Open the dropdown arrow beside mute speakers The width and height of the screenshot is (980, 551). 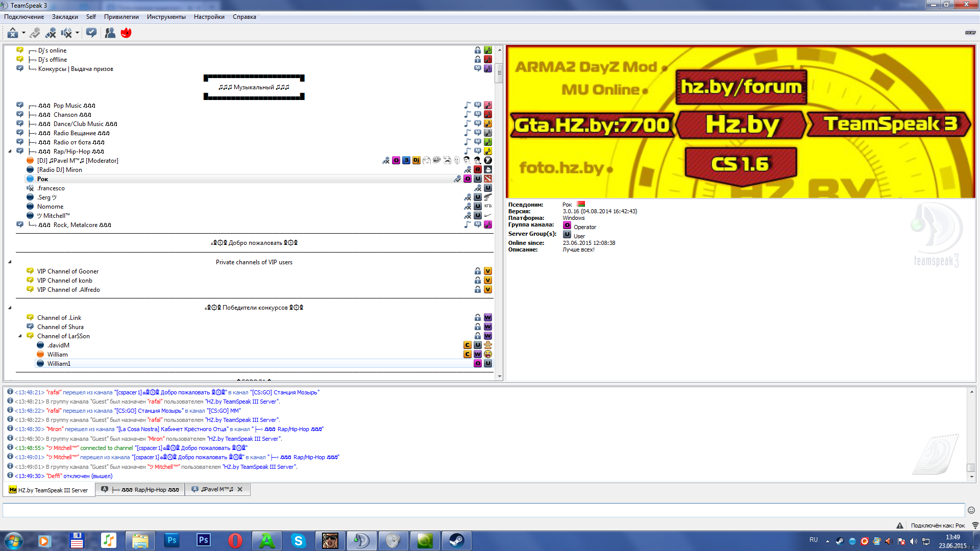click(x=77, y=33)
